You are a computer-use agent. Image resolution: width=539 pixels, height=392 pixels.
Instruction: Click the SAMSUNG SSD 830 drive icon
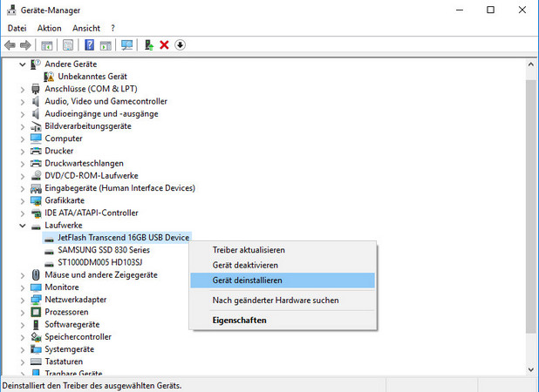point(49,252)
